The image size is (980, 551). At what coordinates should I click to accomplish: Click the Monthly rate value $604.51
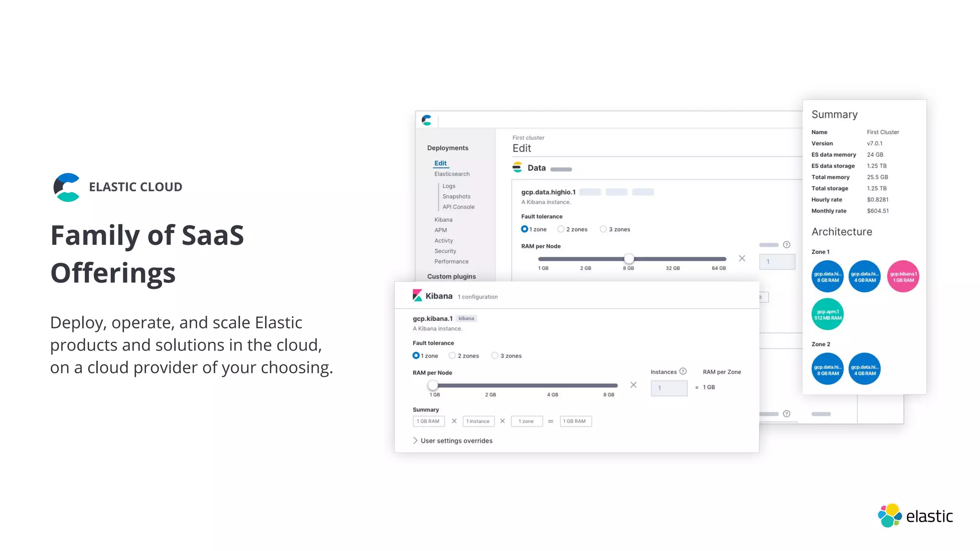[x=878, y=211]
